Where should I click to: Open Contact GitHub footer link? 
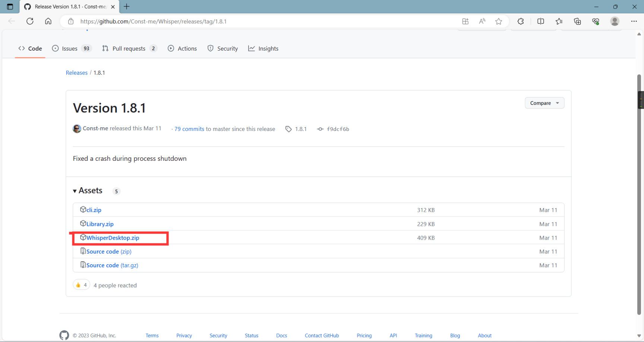tap(322, 336)
